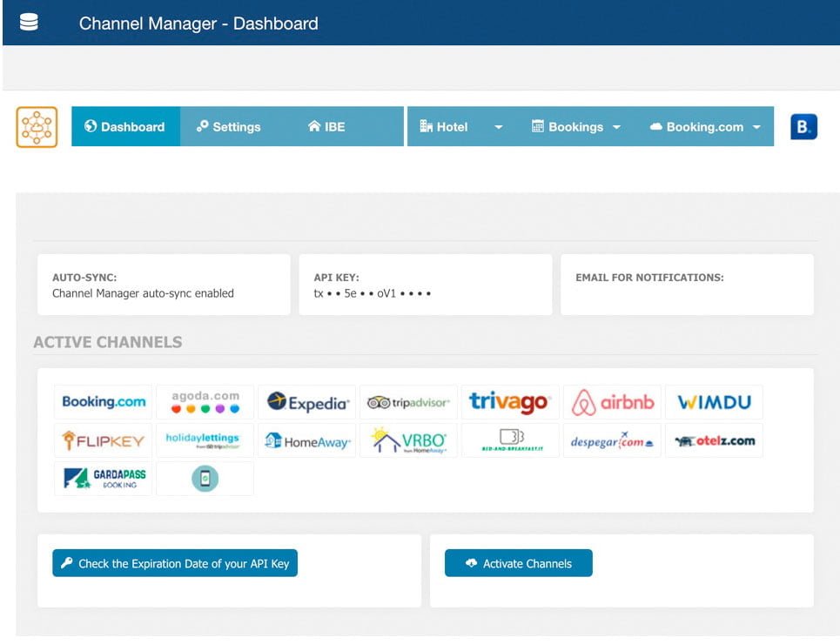840x644 pixels.
Task: Select the tripadvisor channel logo
Action: pos(409,402)
